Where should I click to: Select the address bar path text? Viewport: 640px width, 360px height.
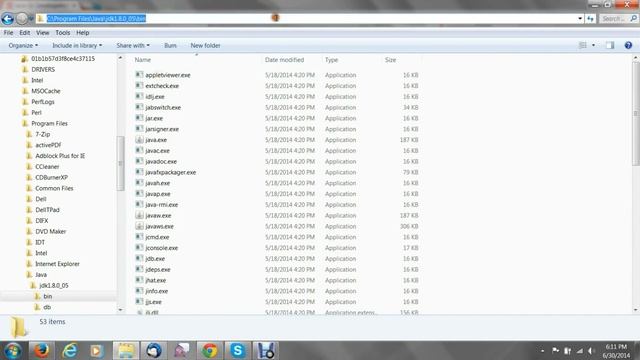96,19
